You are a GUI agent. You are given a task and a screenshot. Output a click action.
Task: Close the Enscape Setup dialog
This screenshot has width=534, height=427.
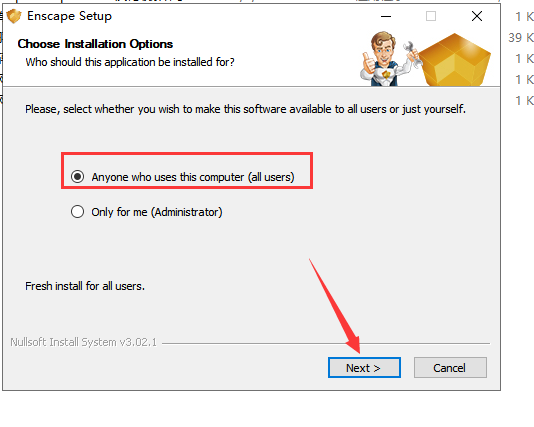coord(477,16)
